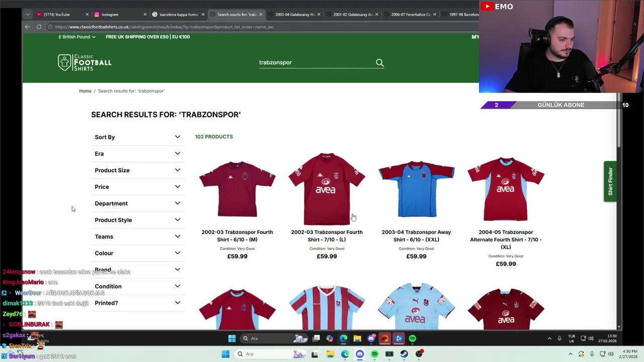
Task: Expand the Era filter
Action: 137,153
